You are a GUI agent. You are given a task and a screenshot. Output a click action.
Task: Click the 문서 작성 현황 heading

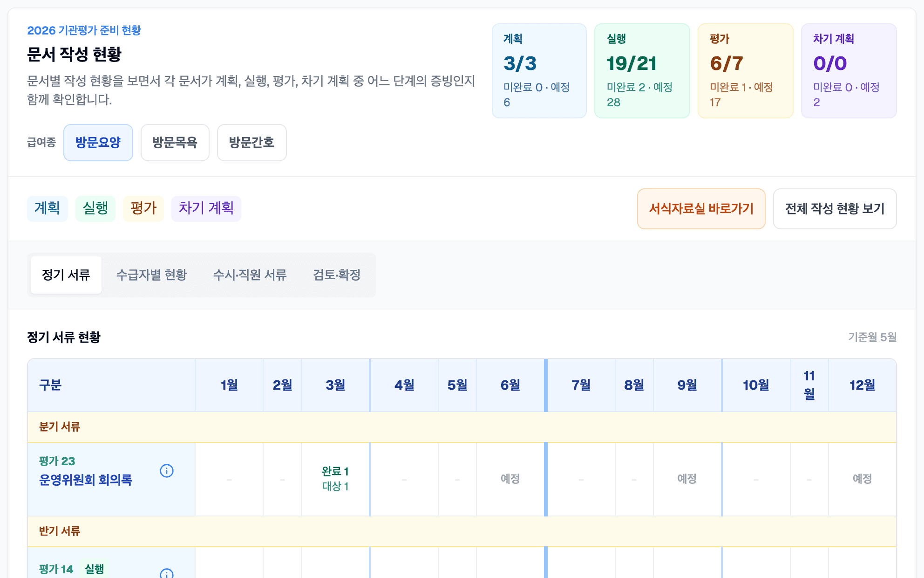(x=74, y=55)
